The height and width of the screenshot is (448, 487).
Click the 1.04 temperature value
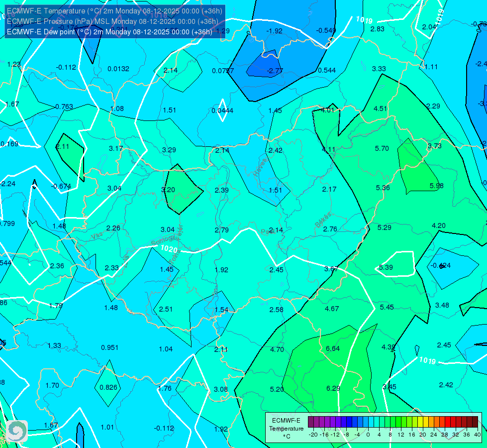click(x=166, y=349)
